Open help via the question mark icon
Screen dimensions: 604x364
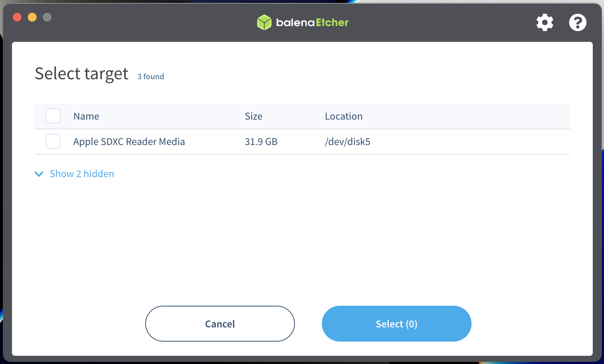click(577, 22)
